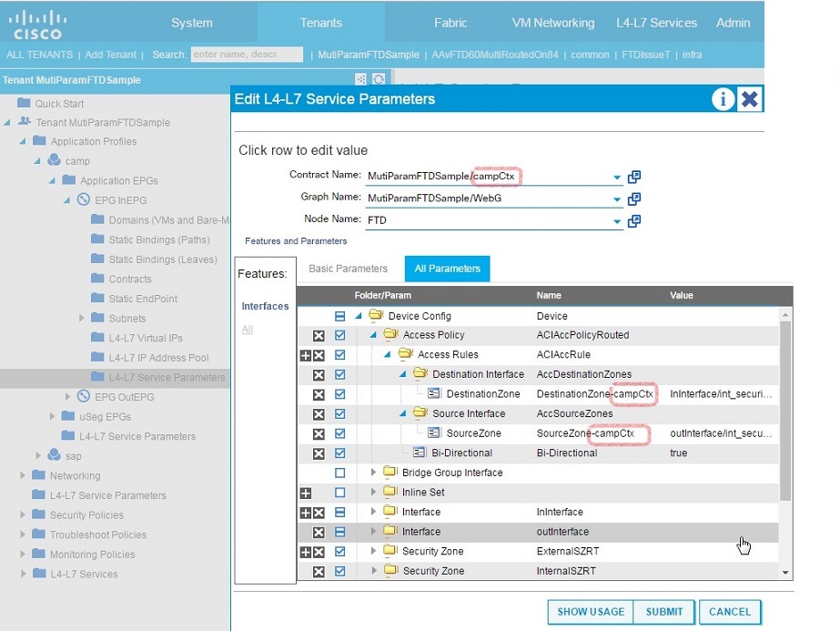This screenshot has width=840, height=631.
Task: Click refresh icon in tenant navigation header
Action: click(379, 79)
